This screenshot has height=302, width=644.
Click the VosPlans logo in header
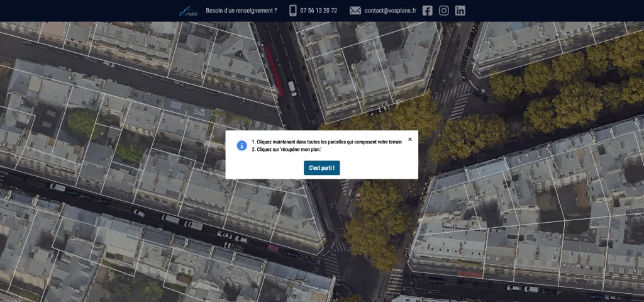click(x=187, y=11)
